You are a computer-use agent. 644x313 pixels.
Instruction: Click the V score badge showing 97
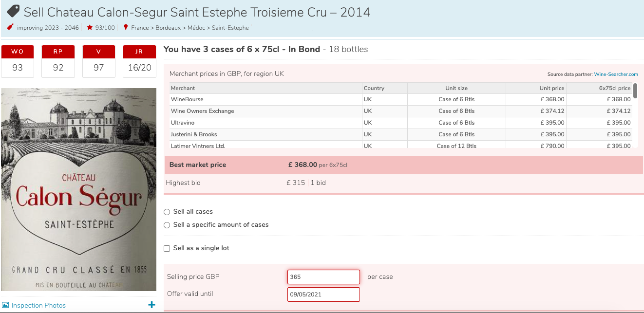pyautogui.click(x=99, y=61)
